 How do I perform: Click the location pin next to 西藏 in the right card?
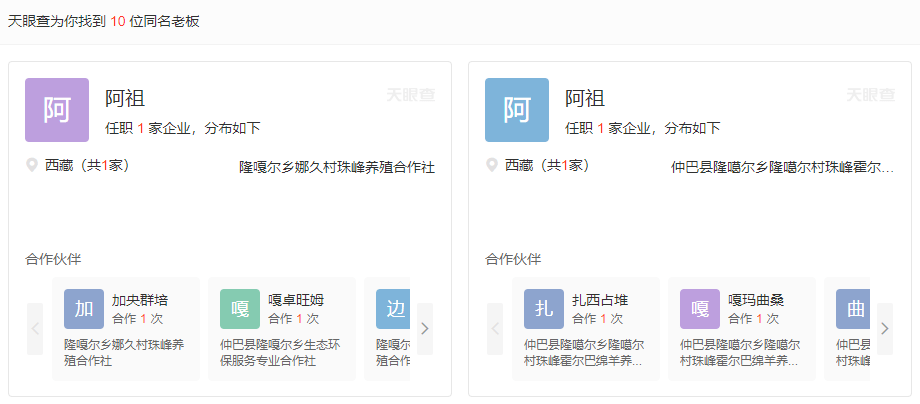[x=492, y=165]
